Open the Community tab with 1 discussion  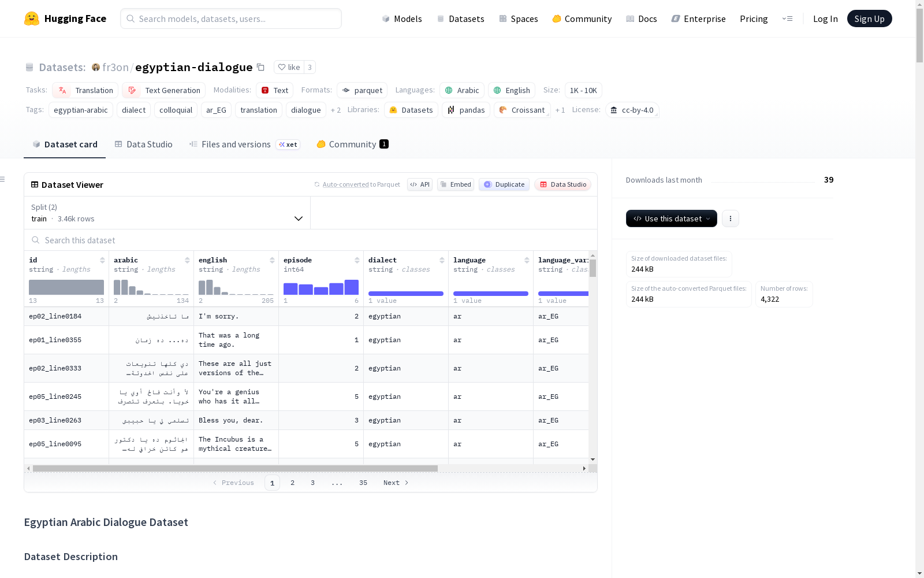[x=352, y=144]
